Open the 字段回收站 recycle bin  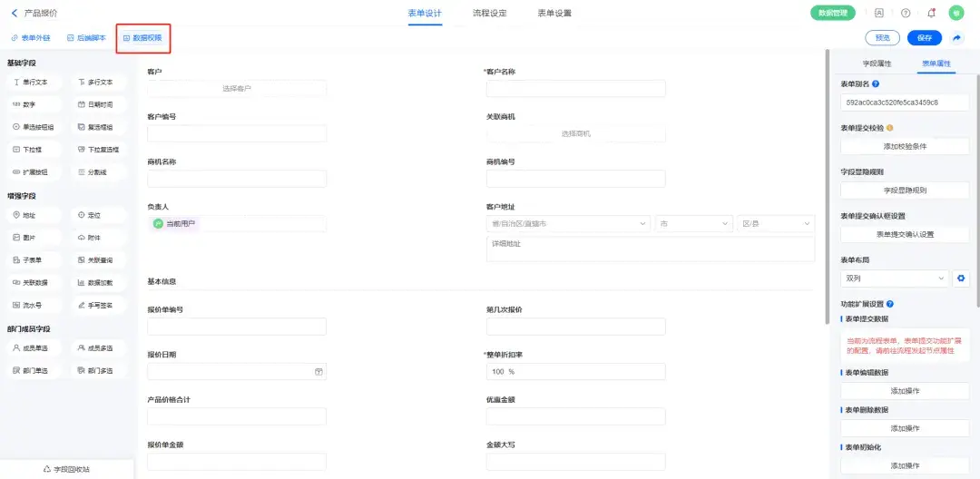tap(67, 470)
